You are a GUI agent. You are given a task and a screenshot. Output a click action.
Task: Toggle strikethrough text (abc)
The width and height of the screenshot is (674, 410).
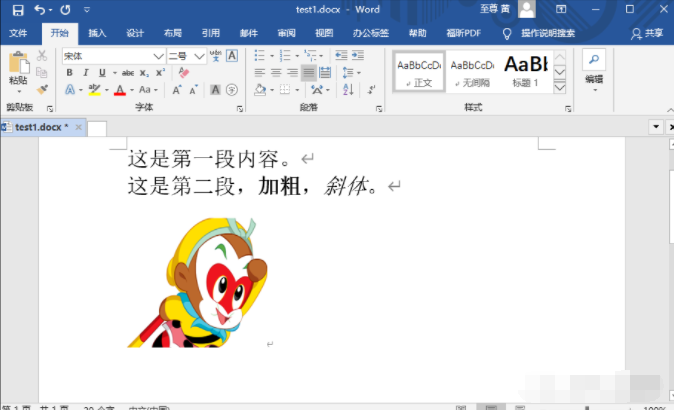click(128, 73)
